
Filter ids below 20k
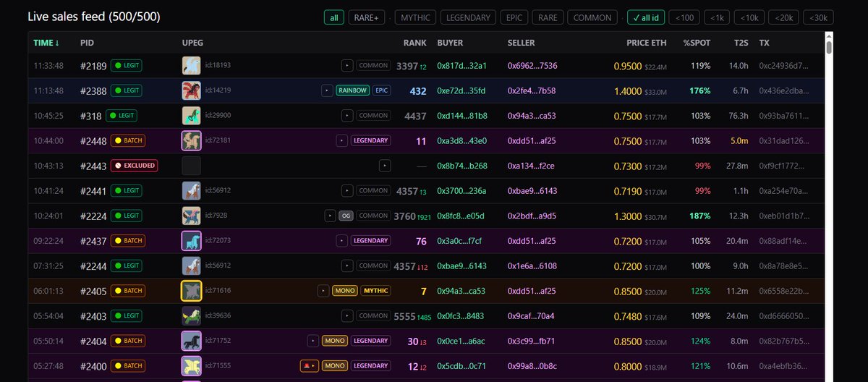click(783, 17)
